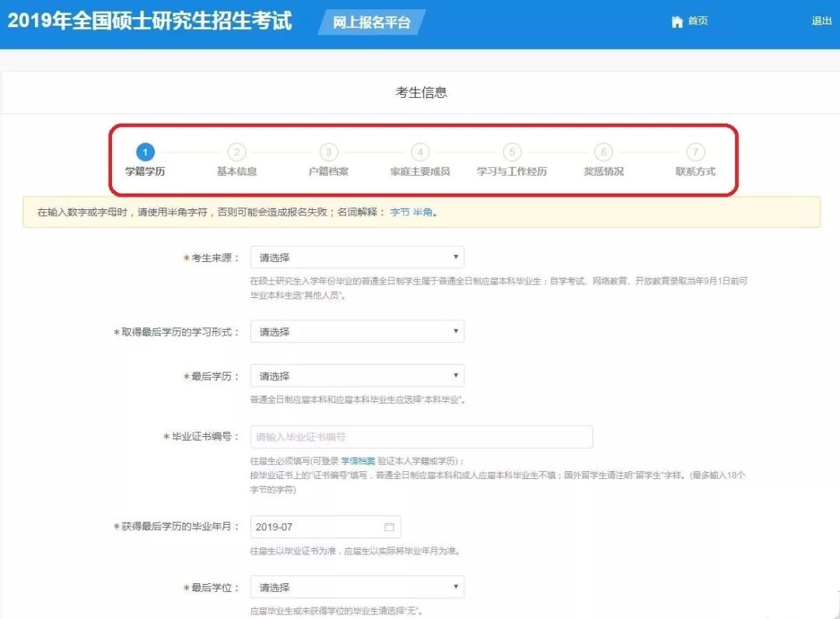Image resolution: width=840 pixels, height=619 pixels.
Task: Click the calendar icon in graduation date field
Action: pos(389,527)
